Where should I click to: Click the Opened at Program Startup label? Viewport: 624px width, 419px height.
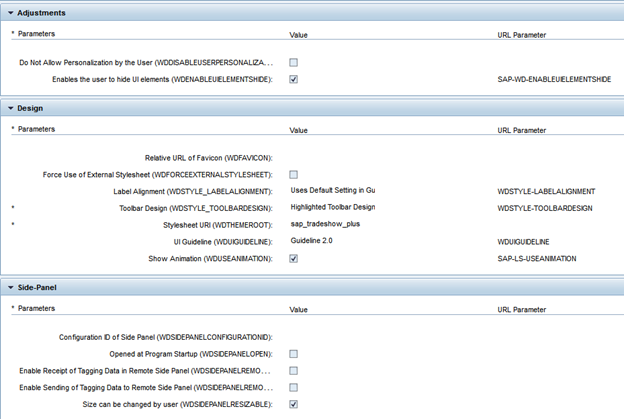click(191, 354)
